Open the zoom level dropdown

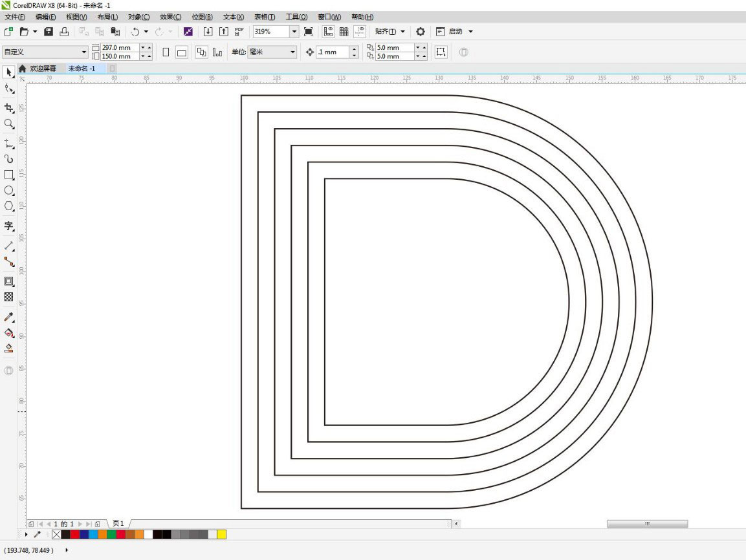point(294,31)
